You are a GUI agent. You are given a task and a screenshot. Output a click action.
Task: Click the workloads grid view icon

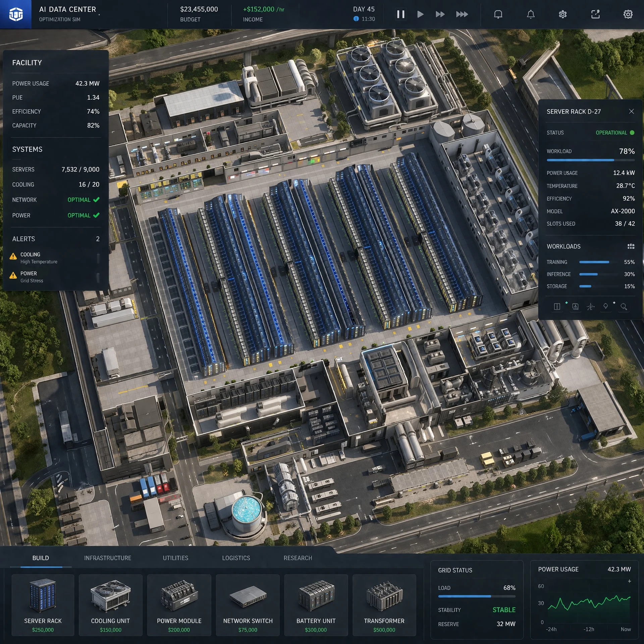pos(631,247)
